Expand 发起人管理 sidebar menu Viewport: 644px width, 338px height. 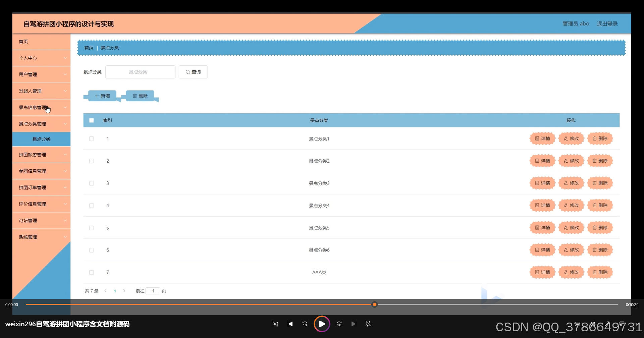tap(42, 91)
